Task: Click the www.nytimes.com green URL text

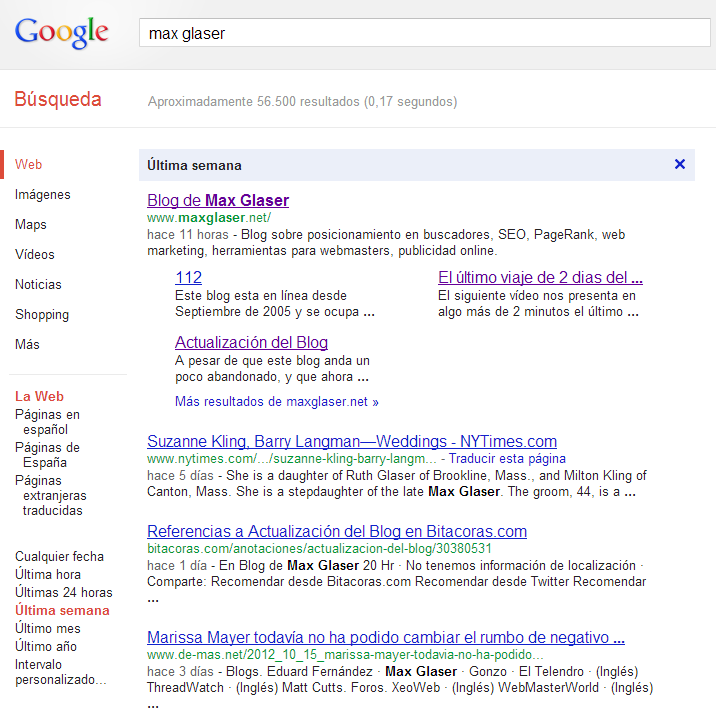Action: pos(292,458)
